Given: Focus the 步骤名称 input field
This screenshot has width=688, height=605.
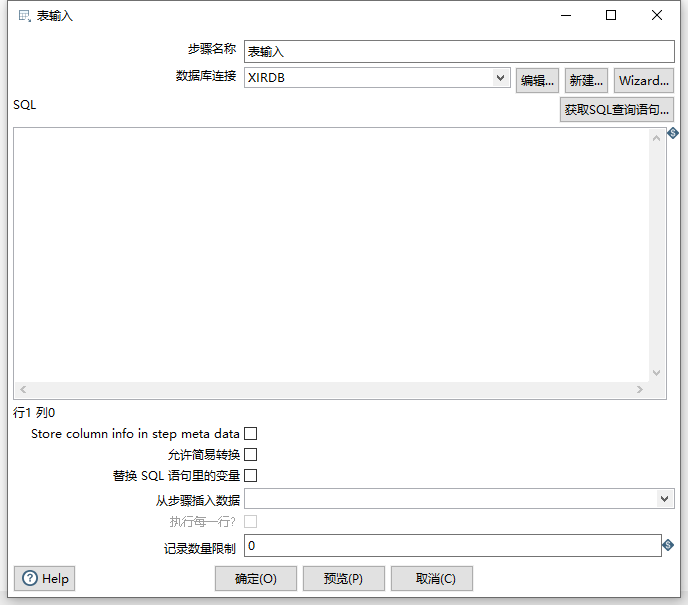Looking at the screenshot, I should 459,51.
